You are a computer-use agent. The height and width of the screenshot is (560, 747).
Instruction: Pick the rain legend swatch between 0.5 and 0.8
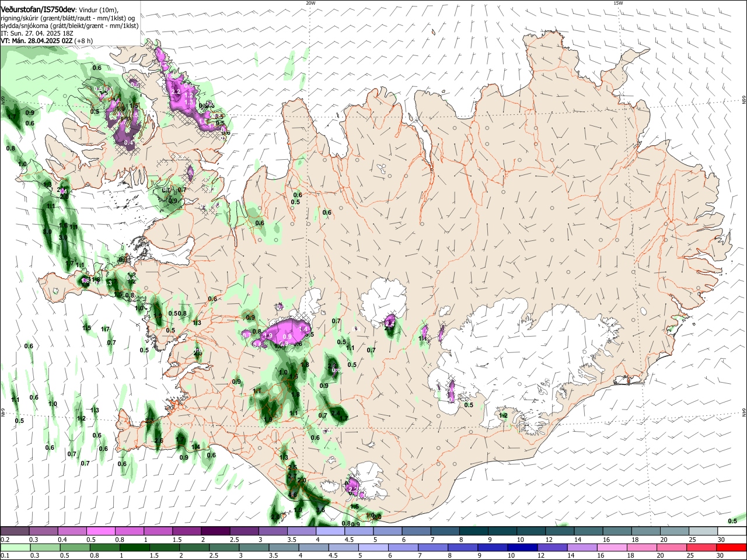[75, 547]
